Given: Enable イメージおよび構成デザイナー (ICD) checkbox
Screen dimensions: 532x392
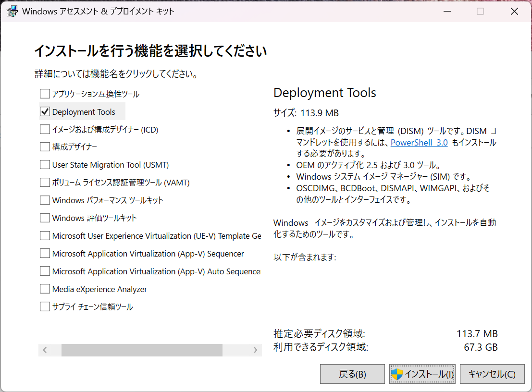Looking at the screenshot, I should pyautogui.click(x=45, y=129).
